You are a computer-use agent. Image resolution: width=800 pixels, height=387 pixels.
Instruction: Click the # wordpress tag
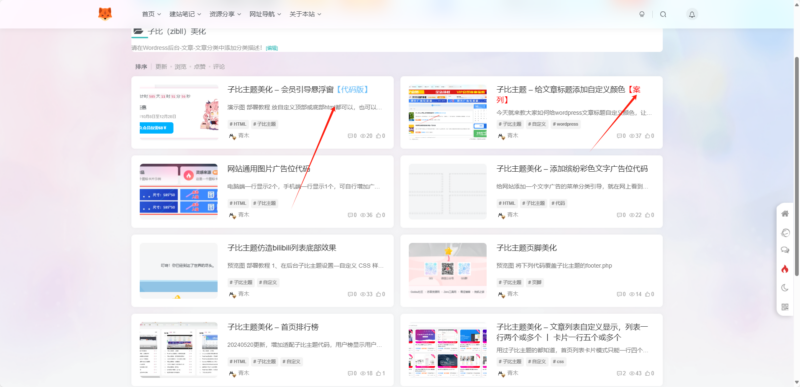tap(565, 124)
